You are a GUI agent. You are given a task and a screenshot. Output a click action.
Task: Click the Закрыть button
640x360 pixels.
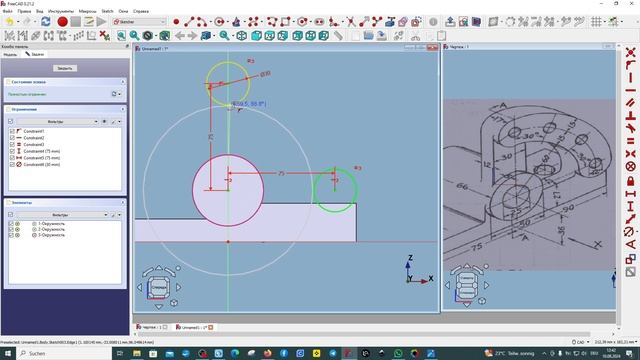(x=65, y=69)
